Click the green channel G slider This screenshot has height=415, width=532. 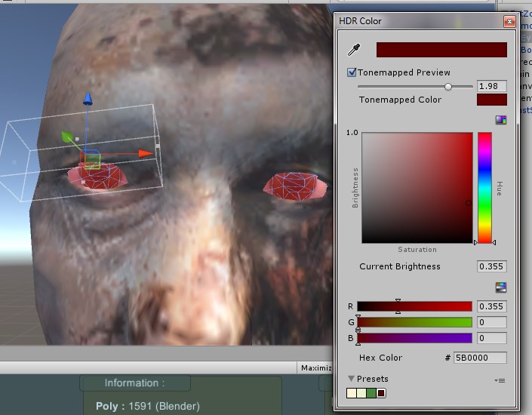click(414, 323)
